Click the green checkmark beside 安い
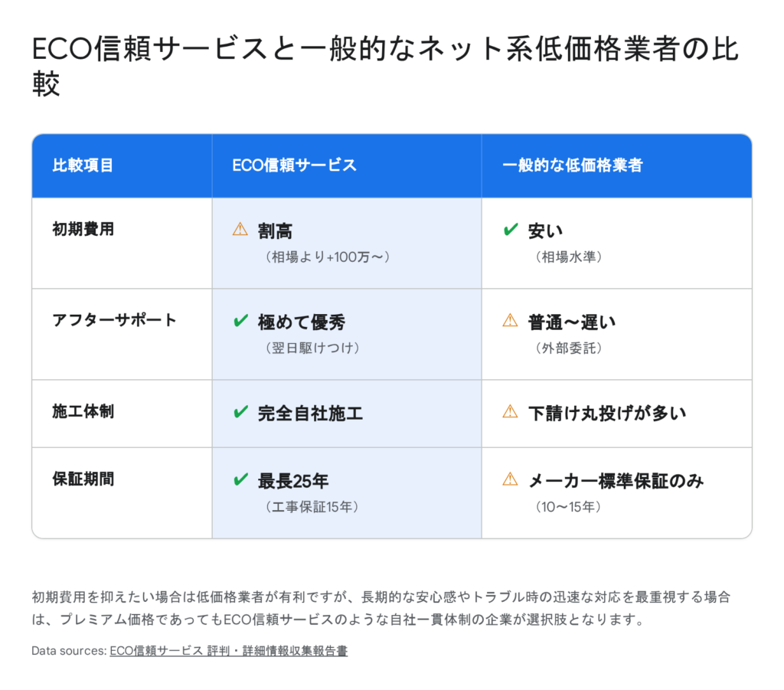This screenshot has height=690, width=784. (511, 230)
